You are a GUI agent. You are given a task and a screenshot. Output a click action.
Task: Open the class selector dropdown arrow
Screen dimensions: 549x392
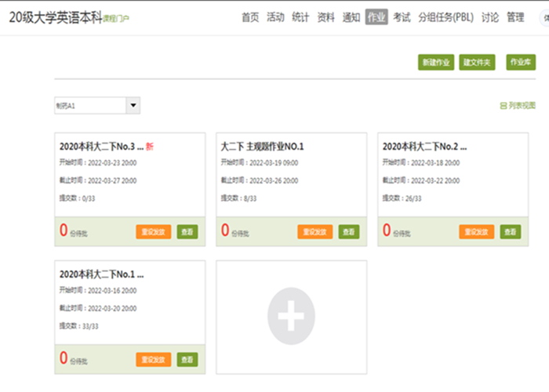point(133,106)
